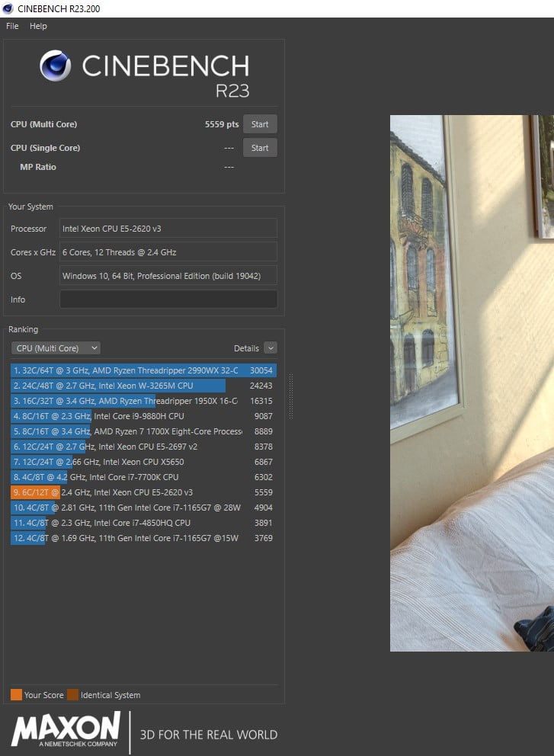Select the Ryzen 7 1700X ranking row

[x=144, y=431]
